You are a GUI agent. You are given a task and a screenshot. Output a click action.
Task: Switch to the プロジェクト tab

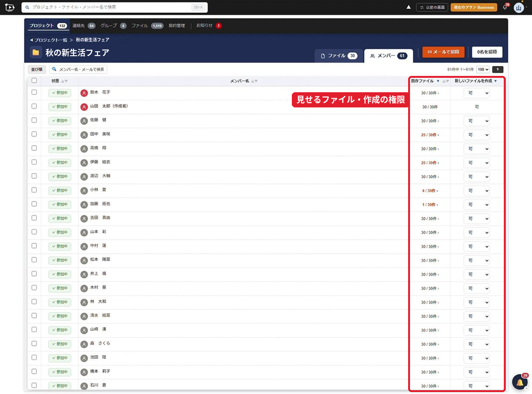(x=48, y=26)
